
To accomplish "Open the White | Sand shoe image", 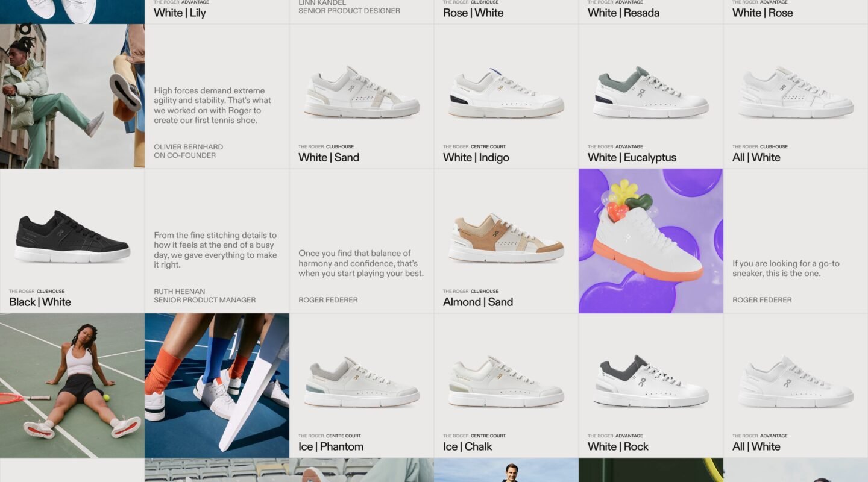I will (362, 92).
